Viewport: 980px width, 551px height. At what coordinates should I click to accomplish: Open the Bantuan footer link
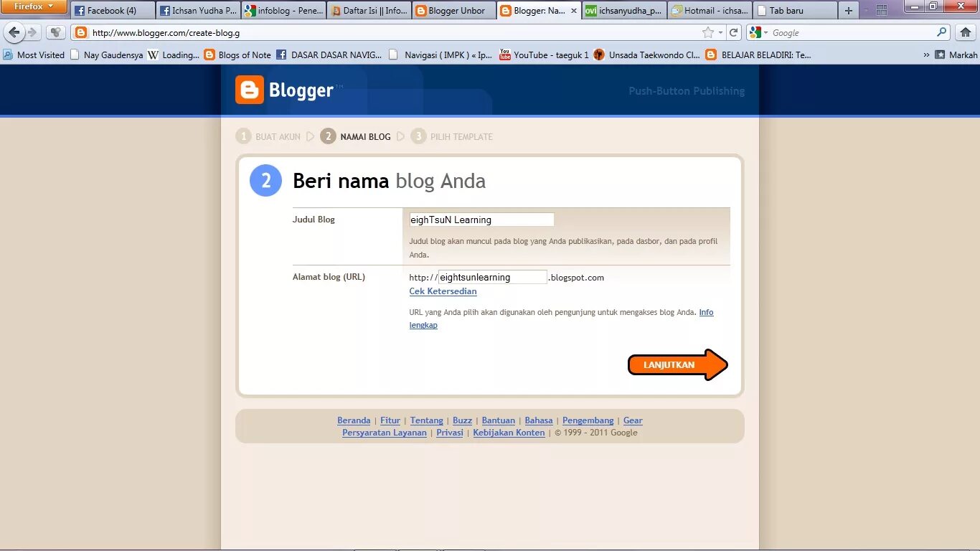(x=499, y=420)
